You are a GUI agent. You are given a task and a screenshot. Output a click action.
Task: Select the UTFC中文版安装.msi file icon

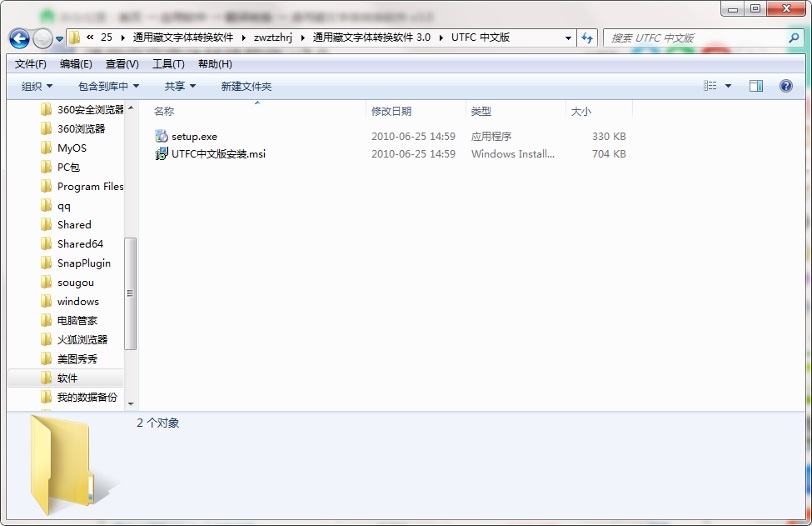click(x=162, y=154)
